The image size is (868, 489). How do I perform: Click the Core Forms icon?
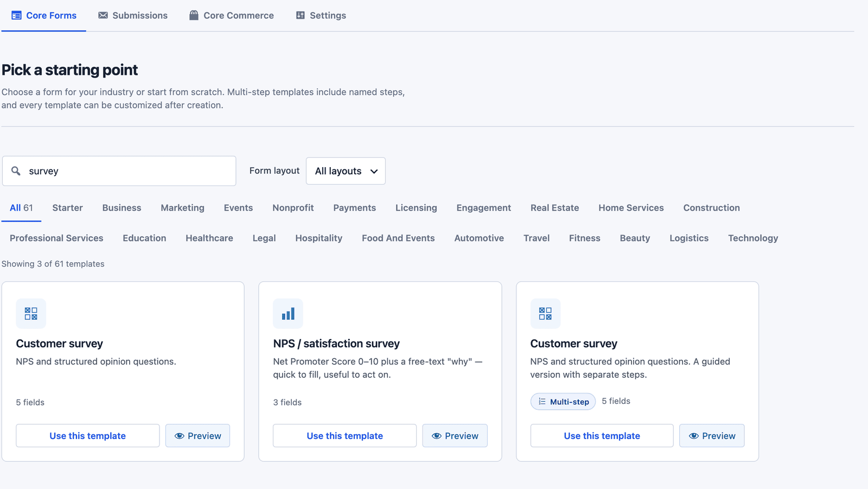point(17,16)
